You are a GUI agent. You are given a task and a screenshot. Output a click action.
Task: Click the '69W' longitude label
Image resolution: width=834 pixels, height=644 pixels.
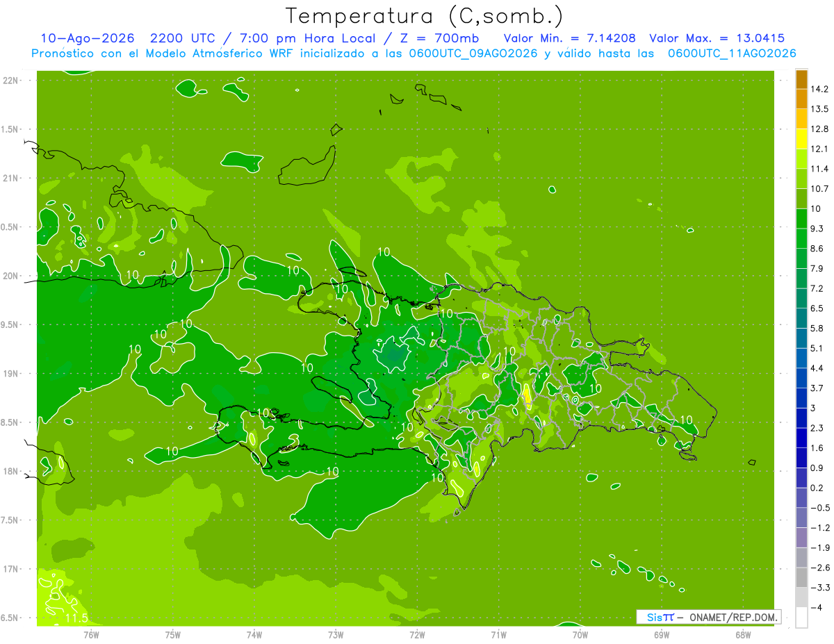tap(662, 635)
